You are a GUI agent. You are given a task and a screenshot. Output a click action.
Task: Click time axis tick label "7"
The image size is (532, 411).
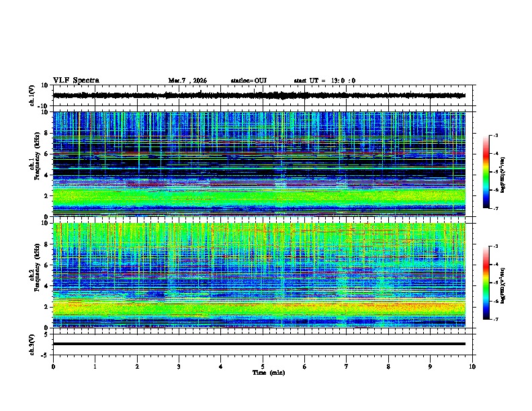click(347, 367)
